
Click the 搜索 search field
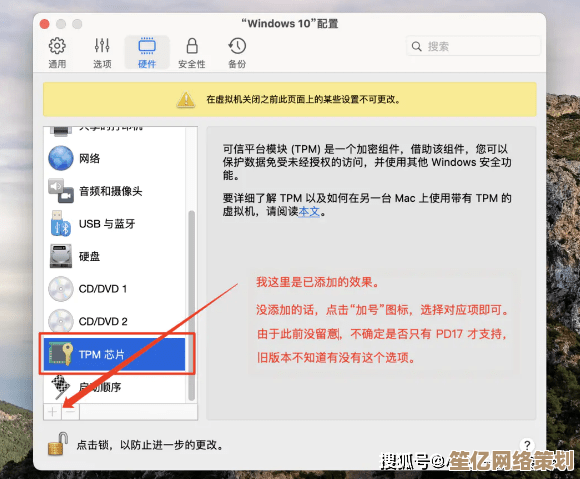tap(473, 46)
